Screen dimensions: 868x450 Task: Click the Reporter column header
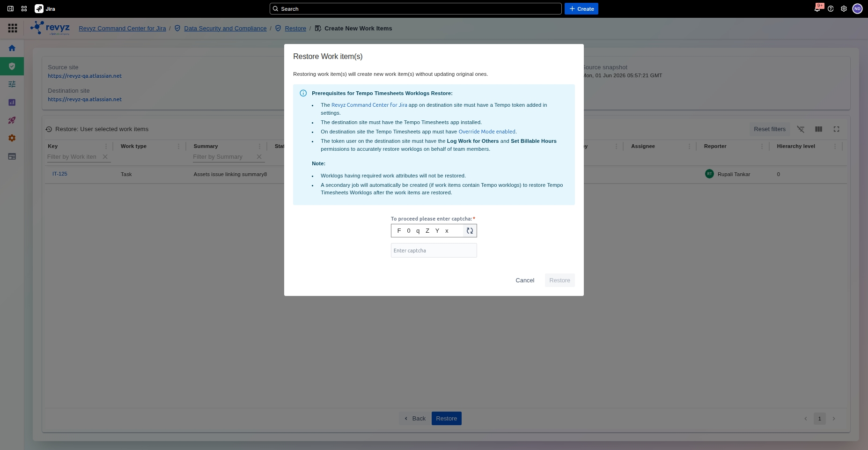point(715,146)
